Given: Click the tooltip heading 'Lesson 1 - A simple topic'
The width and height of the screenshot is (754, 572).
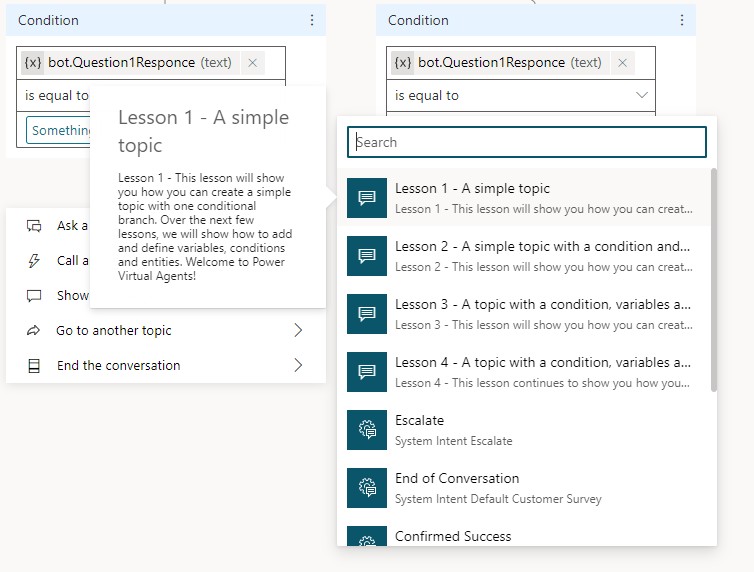Looking at the screenshot, I should (x=203, y=131).
